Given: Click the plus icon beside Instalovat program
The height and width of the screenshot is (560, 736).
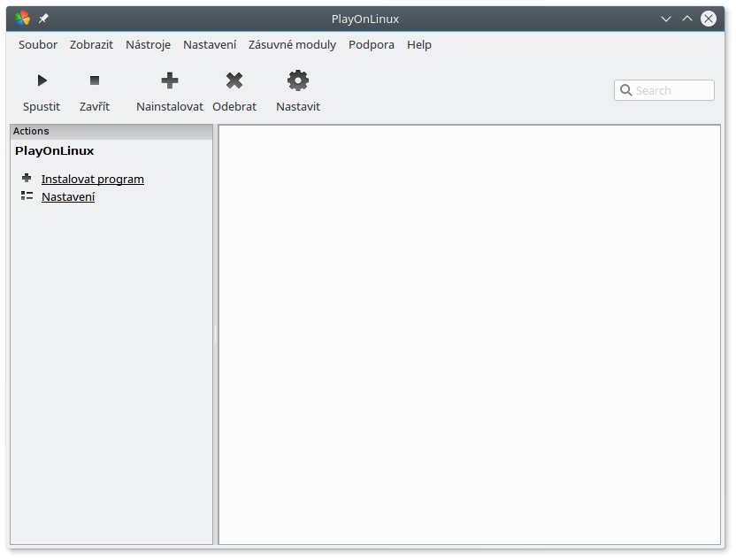Looking at the screenshot, I should [27, 178].
